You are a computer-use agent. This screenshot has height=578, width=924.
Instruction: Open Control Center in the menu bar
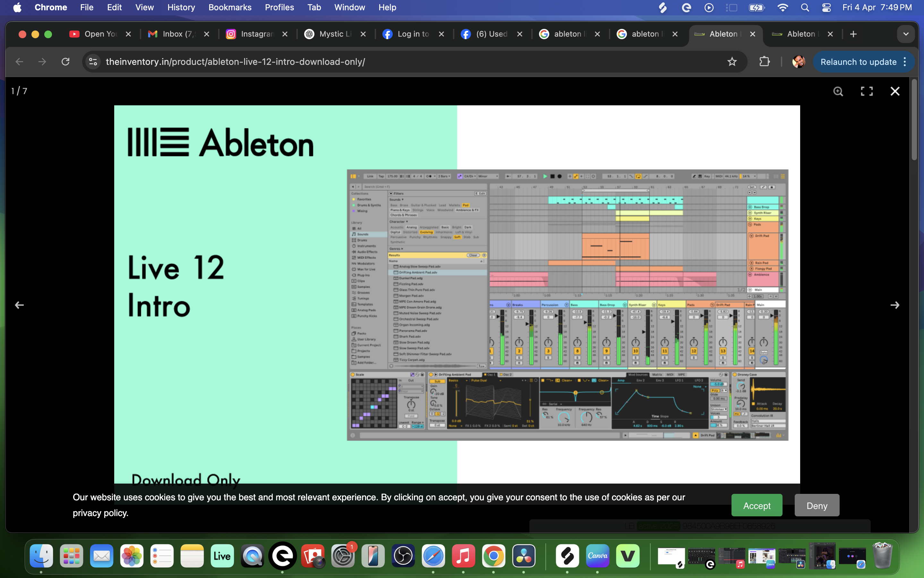click(x=826, y=7)
